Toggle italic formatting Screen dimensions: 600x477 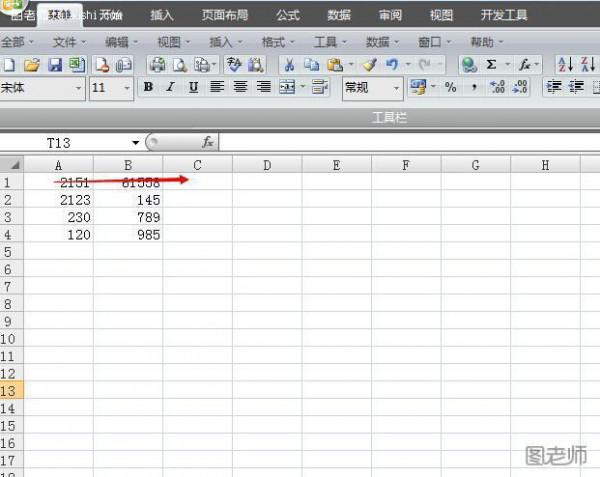tap(170, 88)
